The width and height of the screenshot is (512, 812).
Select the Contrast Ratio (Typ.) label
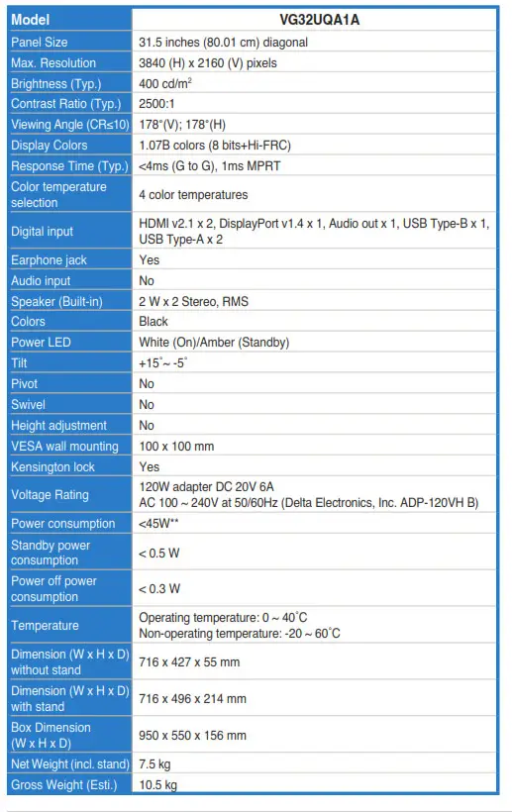click(x=65, y=104)
